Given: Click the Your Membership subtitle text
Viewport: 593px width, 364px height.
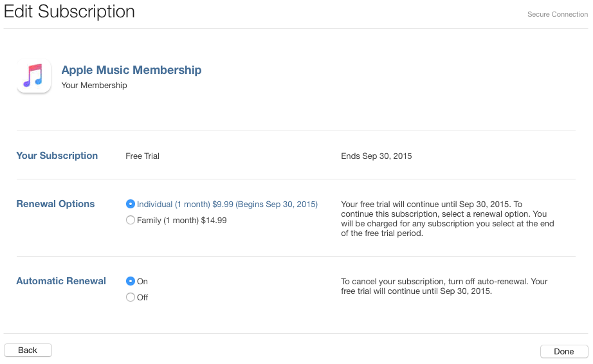Looking at the screenshot, I should pos(94,86).
